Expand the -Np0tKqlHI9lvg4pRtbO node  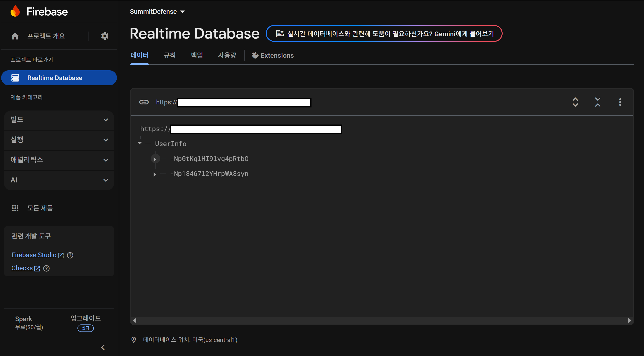[x=155, y=159]
